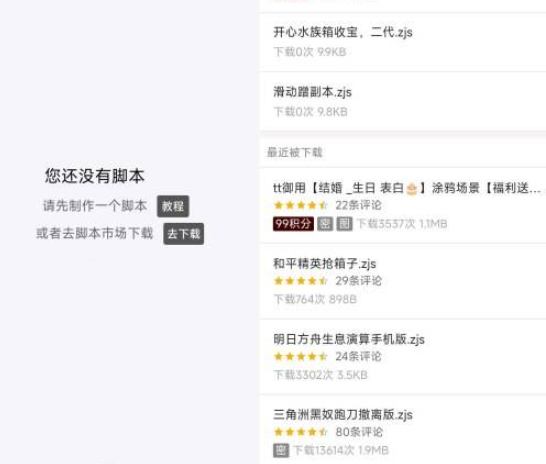Open the 教程 tutorial button
The height and width of the screenshot is (464, 546).
[x=173, y=206]
